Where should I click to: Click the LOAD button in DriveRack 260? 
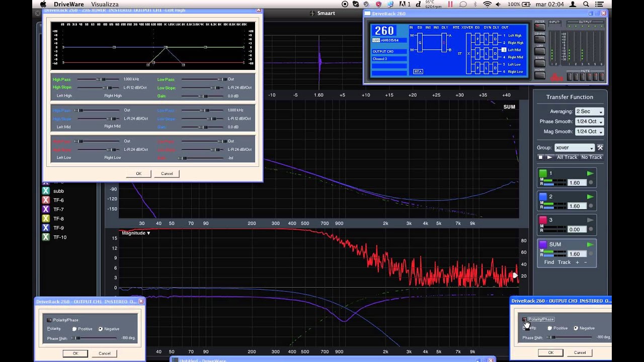[x=540, y=51]
